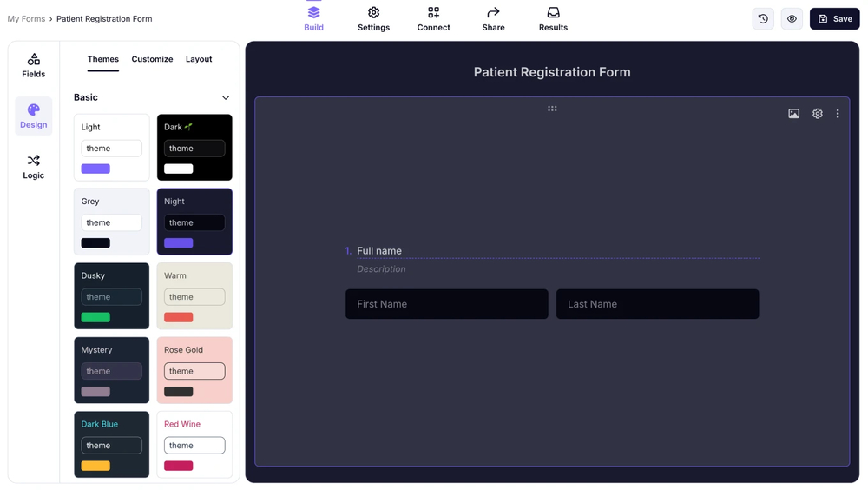Open the Share tab in top navigation

coord(493,19)
